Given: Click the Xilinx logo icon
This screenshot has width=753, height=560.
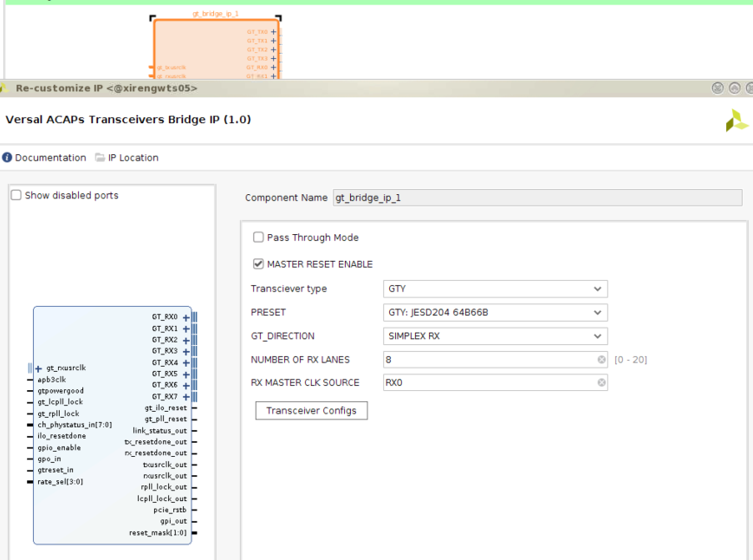Looking at the screenshot, I should coord(737,120).
